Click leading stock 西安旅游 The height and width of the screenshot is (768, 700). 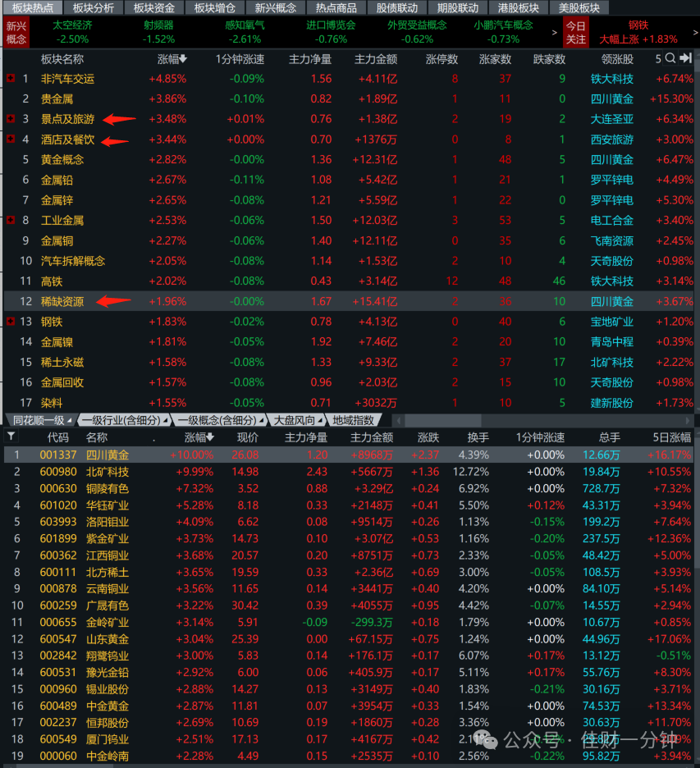pyautogui.click(x=612, y=139)
